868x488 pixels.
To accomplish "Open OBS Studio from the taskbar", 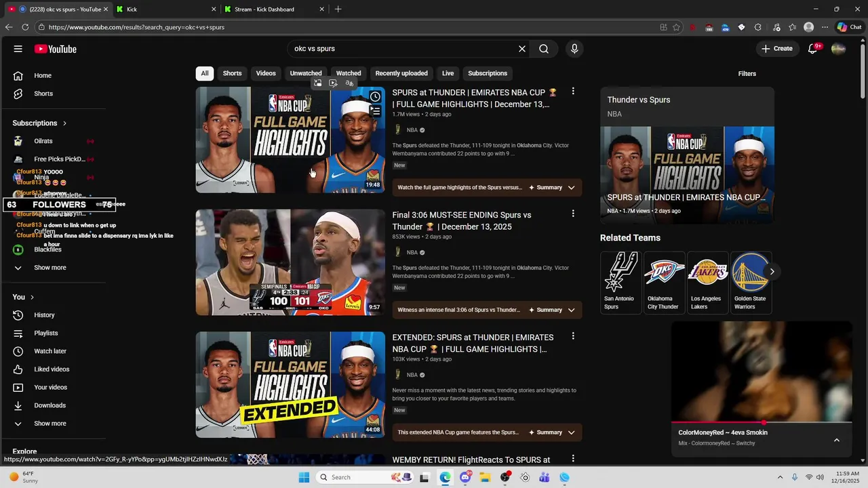I will [x=505, y=477].
